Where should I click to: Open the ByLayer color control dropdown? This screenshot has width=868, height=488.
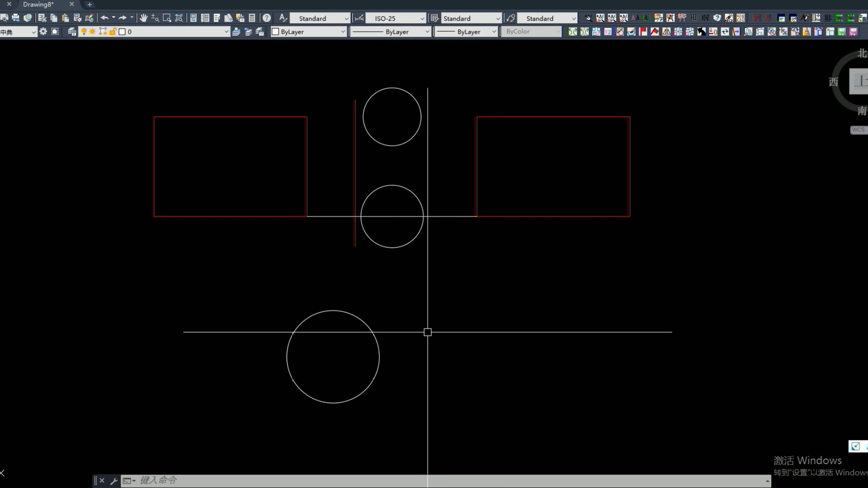pyautogui.click(x=343, y=32)
